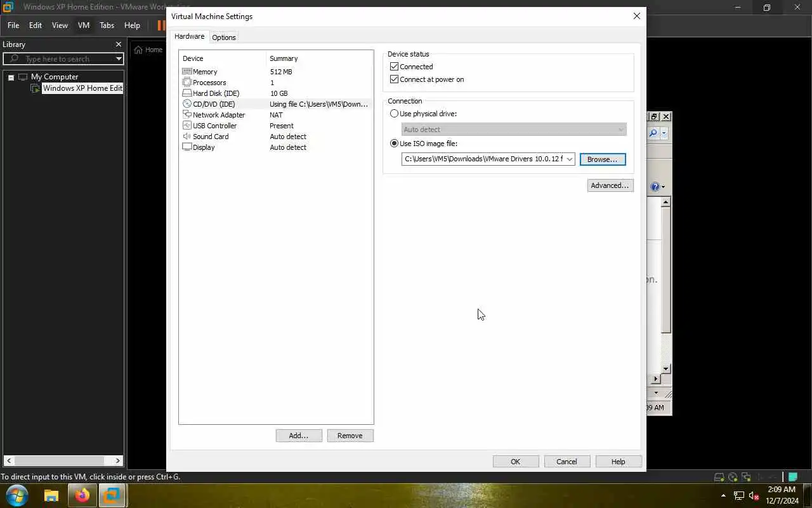Click the CD/DVD status bar icon
The width and height of the screenshot is (812, 508).
pos(733,477)
